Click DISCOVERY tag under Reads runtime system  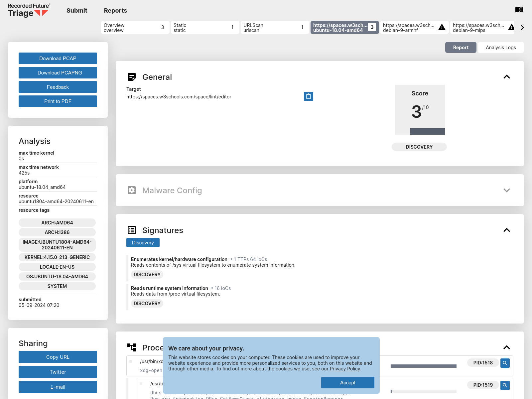click(x=147, y=303)
